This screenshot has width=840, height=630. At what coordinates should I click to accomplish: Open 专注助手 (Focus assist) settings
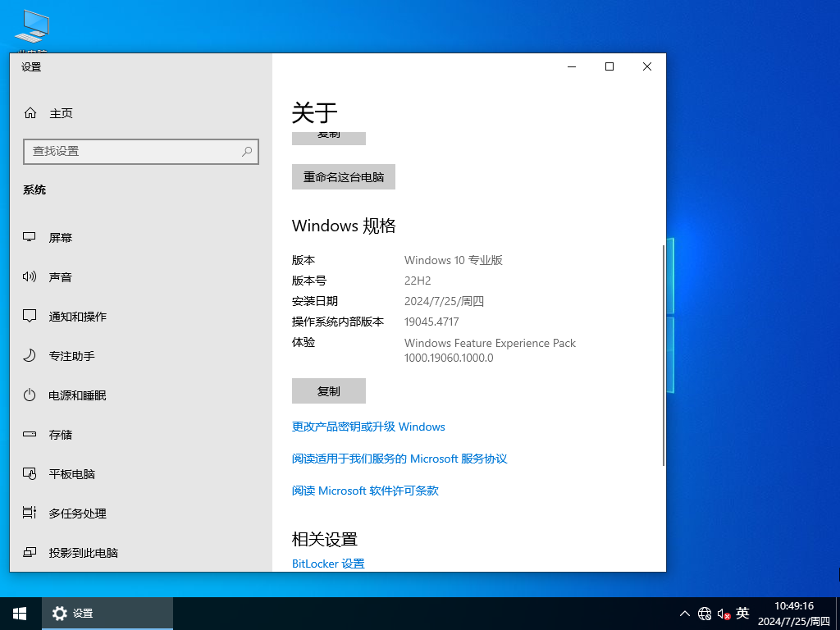click(x=30, y=355)
